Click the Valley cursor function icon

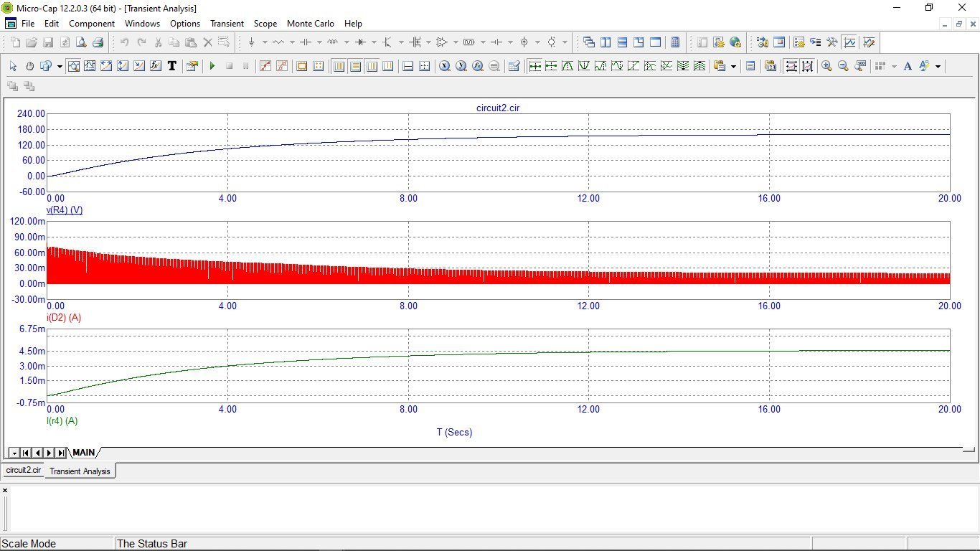(x=584, y=66)
